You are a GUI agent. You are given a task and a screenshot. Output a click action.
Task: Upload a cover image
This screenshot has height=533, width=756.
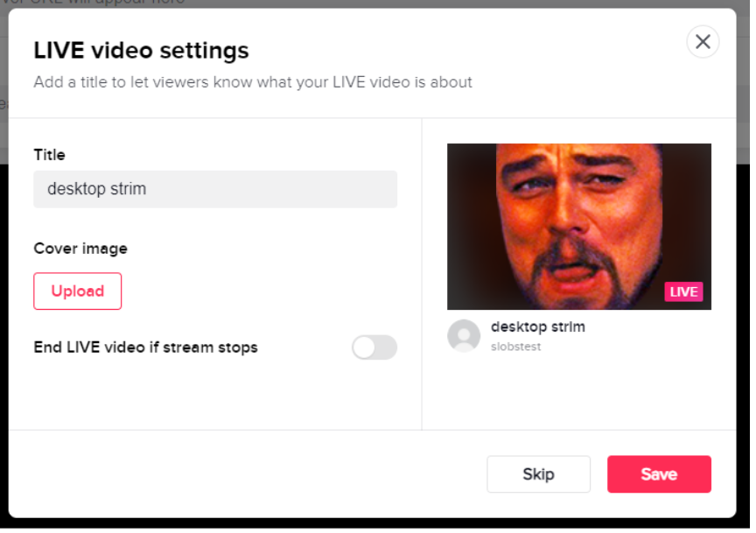pos(77,292)
